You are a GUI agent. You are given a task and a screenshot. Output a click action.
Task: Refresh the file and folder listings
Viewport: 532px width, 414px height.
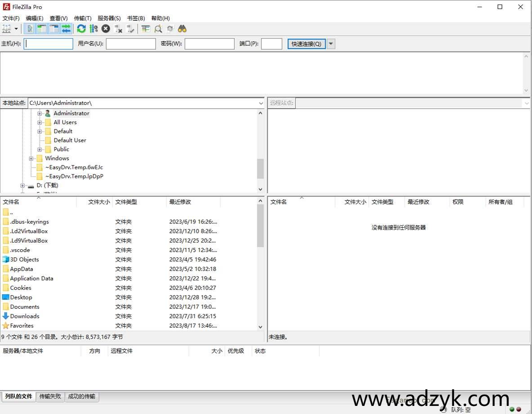81,28
